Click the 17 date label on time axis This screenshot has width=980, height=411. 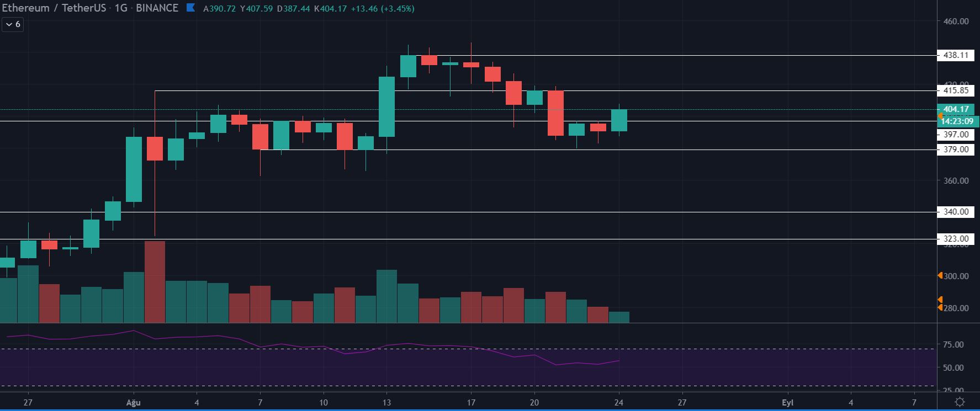tap(471, 403)
